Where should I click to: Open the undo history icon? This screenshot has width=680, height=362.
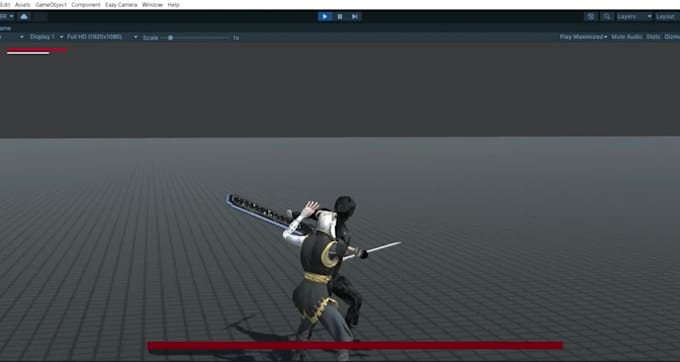pos(591,16)
